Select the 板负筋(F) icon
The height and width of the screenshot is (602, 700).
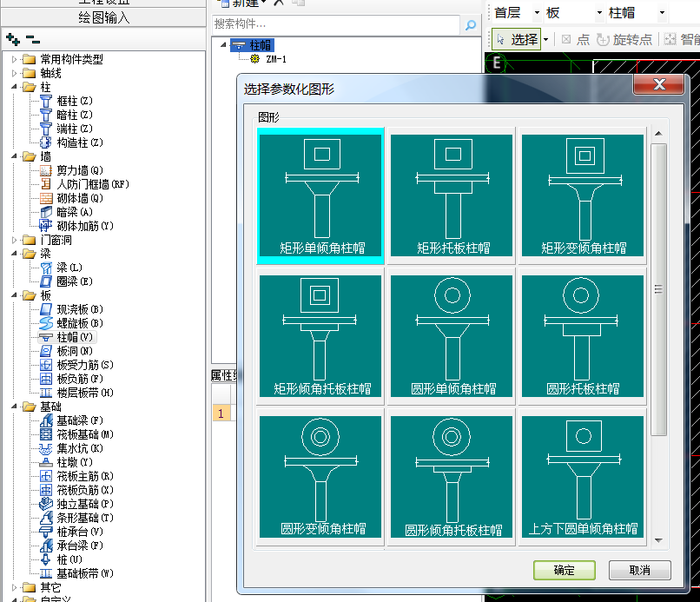pyautogui.click(x=46, y=379)
